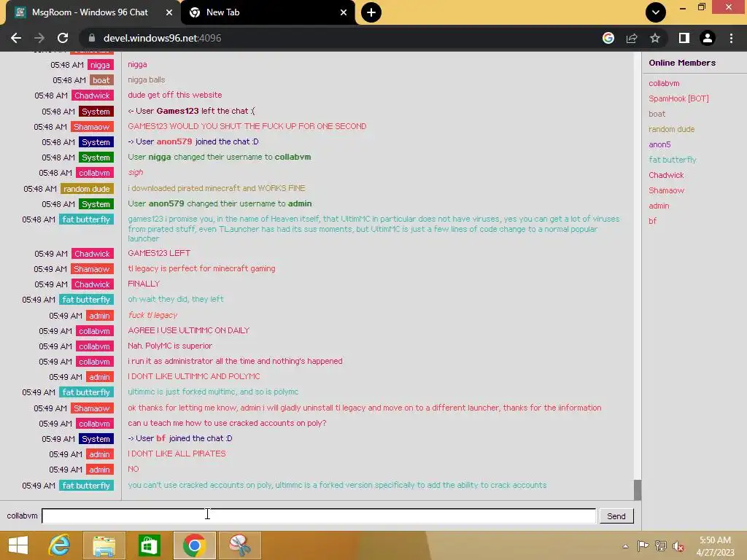
Task: Click the 'sigh' italic message
Action: point(135,172)
